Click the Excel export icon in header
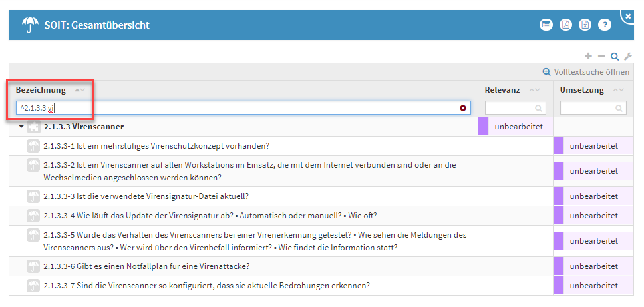Image resolution: width=644 pixels, height=307 pixels. pyautogui.click(x=584, y=25)
